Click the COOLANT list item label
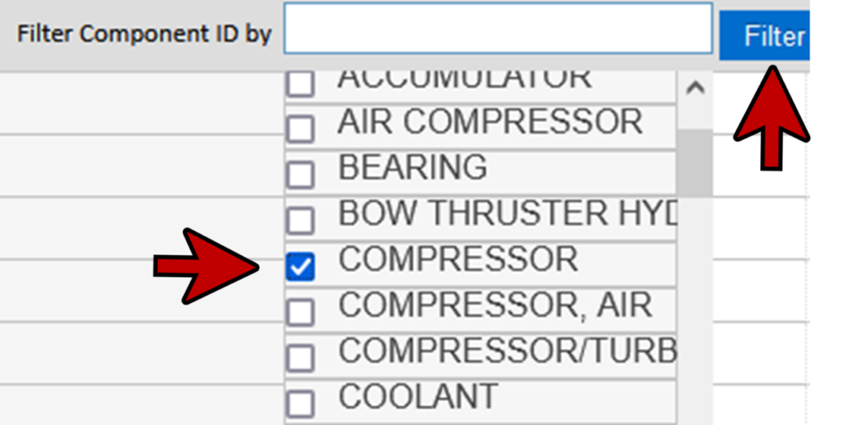 click(418, 396)
